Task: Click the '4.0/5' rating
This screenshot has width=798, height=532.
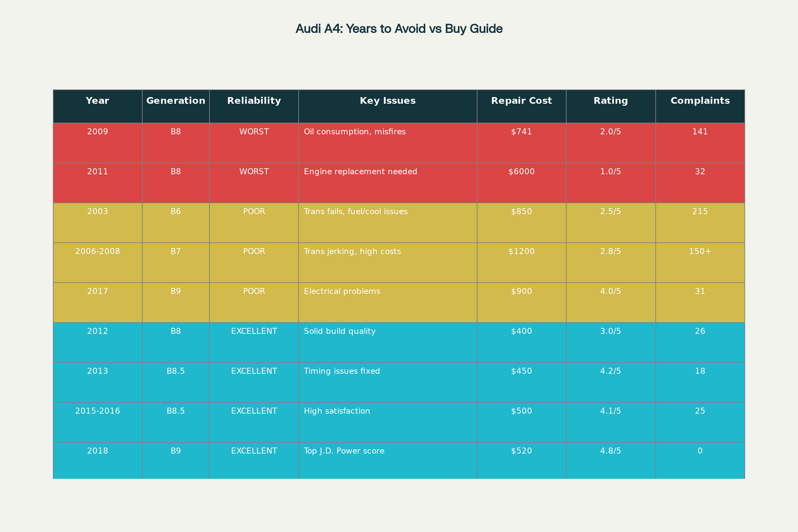Action: click(x=611, y=292)
